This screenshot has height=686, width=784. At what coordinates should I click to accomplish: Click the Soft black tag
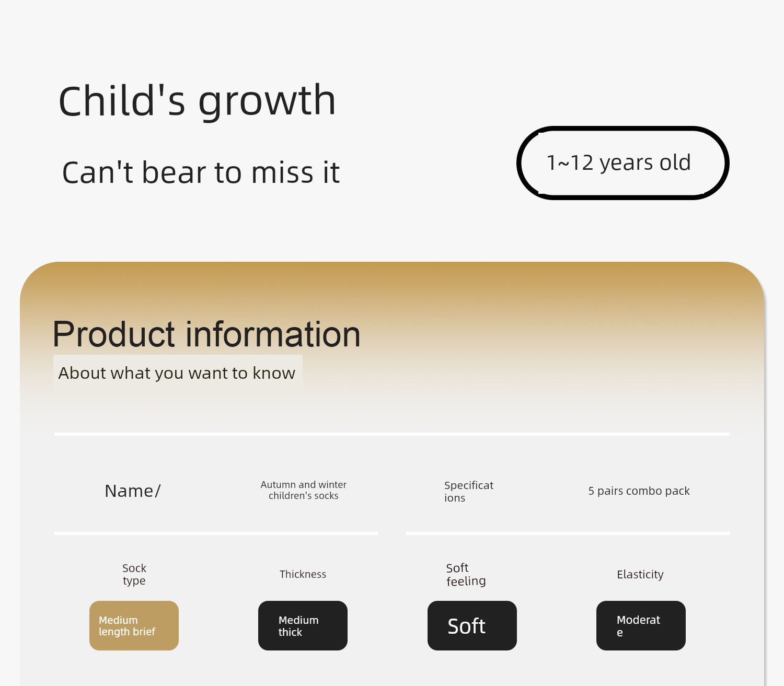472,625
